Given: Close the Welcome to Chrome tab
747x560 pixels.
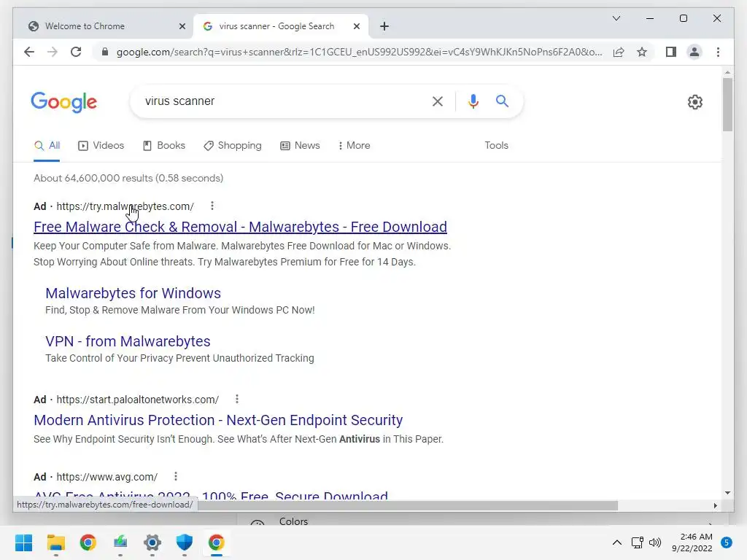Looking at the screenshot, I should (182, 26).
